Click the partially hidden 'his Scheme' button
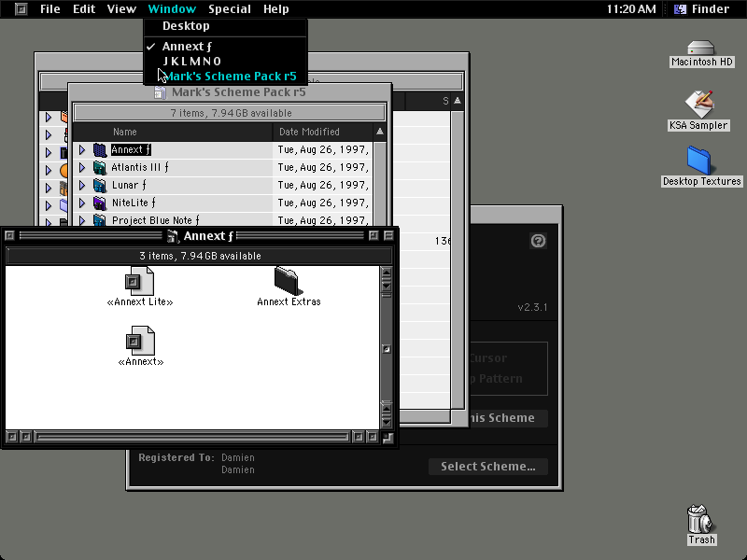Viewport: 747px width, 560px height. [508, 418]
